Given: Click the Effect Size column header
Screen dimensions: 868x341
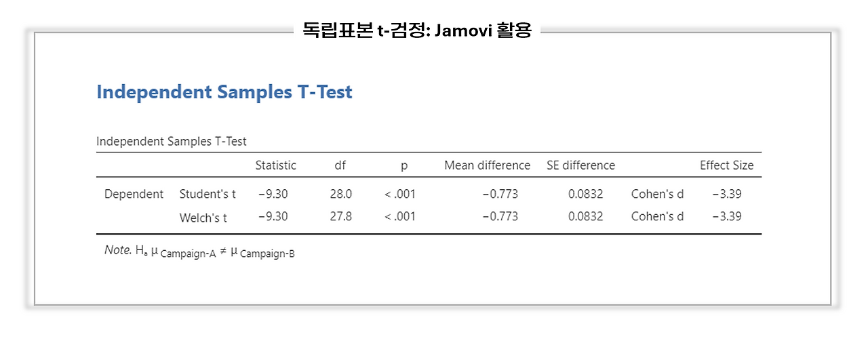Looking at the screenshot, I should click(x=726, y=165).
